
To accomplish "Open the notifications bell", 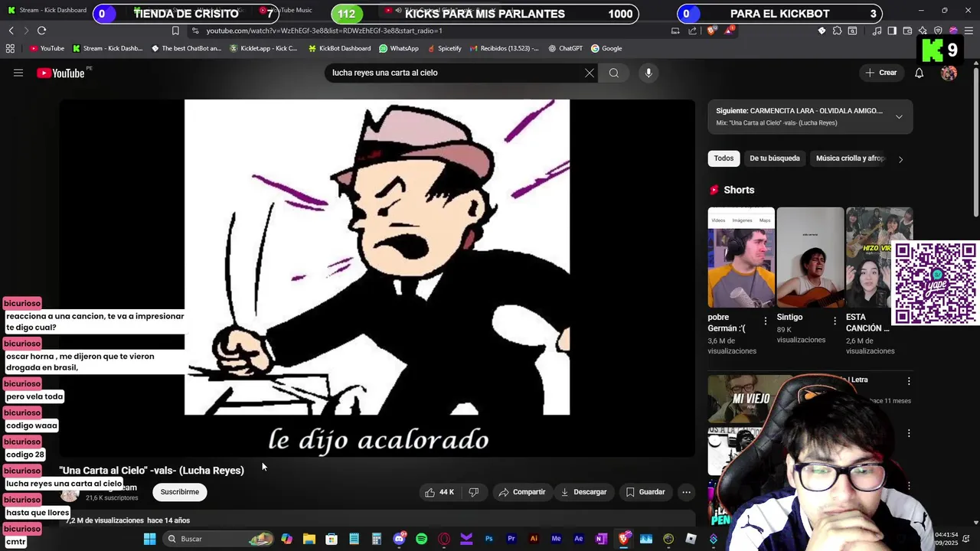I will tap(920, 73).
